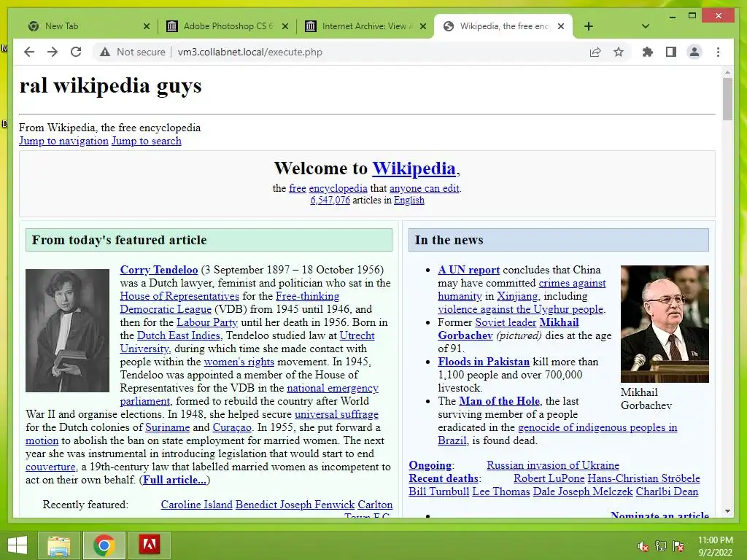The width and height of the screenshot is (747, 560).
Task: Open the Benedict Joseph Fenwick link
Action: click(295, 505)
